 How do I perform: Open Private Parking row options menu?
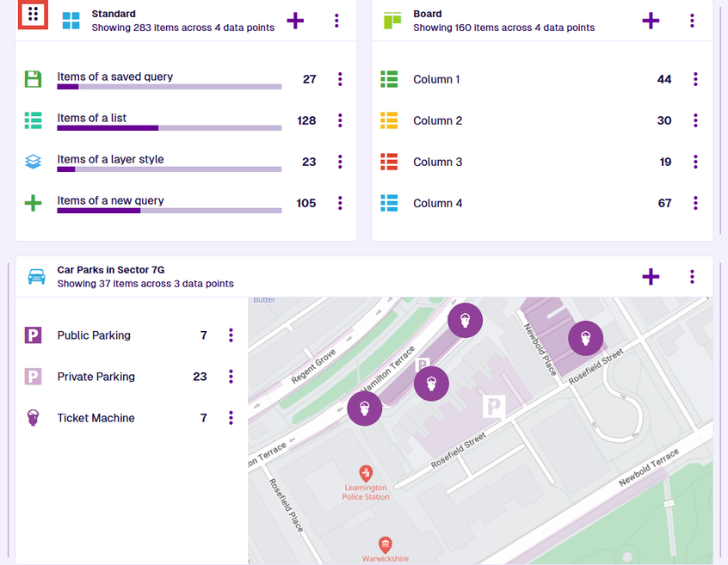pos(231,377)
